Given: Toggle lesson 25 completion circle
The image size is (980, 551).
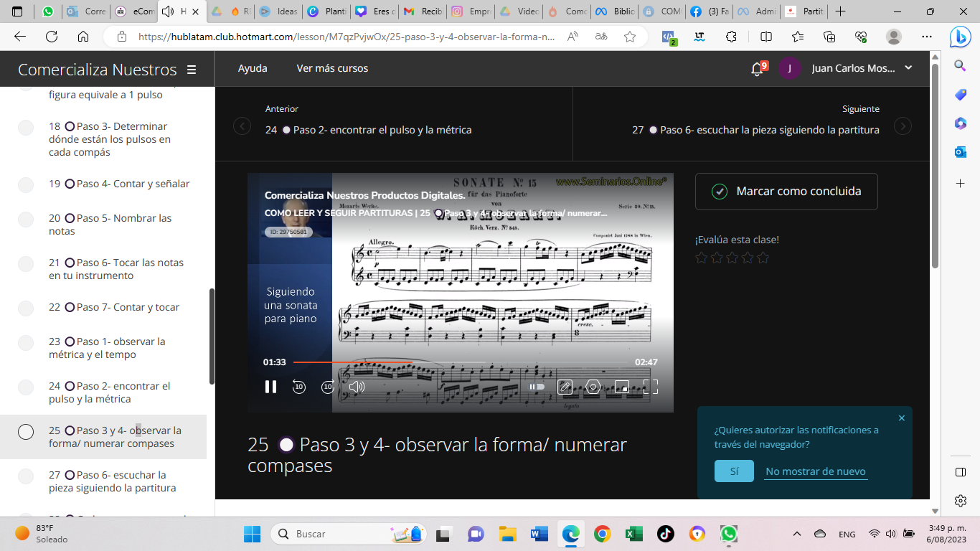Looking at the screenshot, I should click(x=26, y=432).
